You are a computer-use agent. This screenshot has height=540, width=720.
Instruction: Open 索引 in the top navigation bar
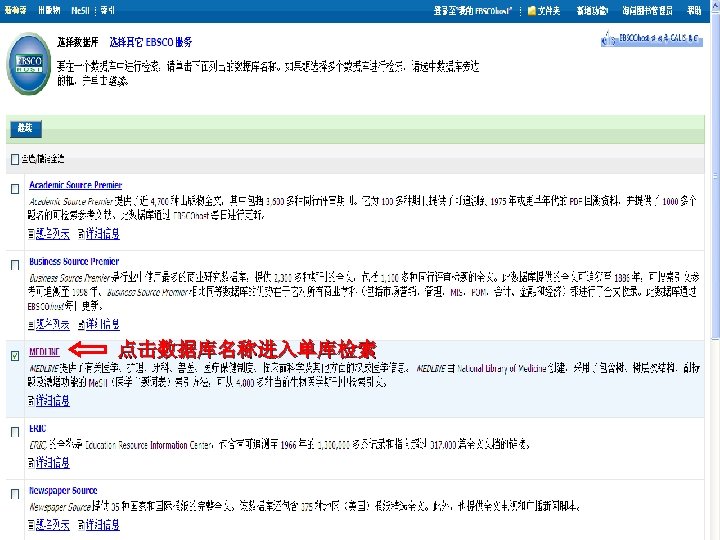107,10
